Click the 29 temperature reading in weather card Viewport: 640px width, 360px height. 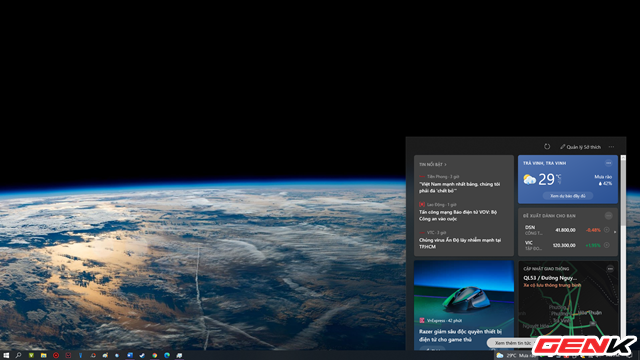[546, 179]
